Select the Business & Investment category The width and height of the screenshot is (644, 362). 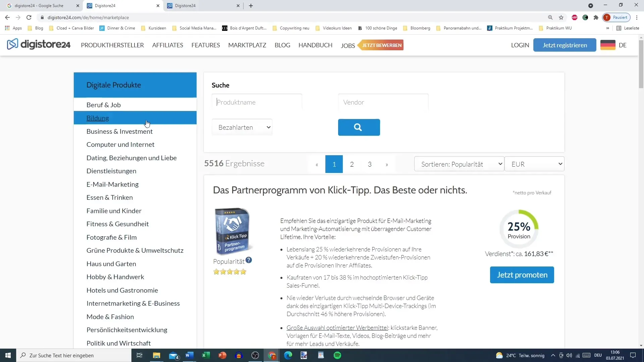[x=135, y=131]
